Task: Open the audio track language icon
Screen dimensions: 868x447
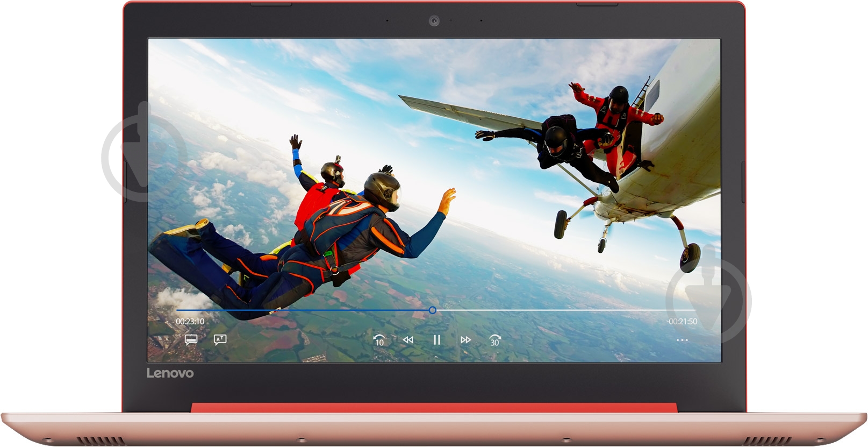Action: (x=220, y=339)
